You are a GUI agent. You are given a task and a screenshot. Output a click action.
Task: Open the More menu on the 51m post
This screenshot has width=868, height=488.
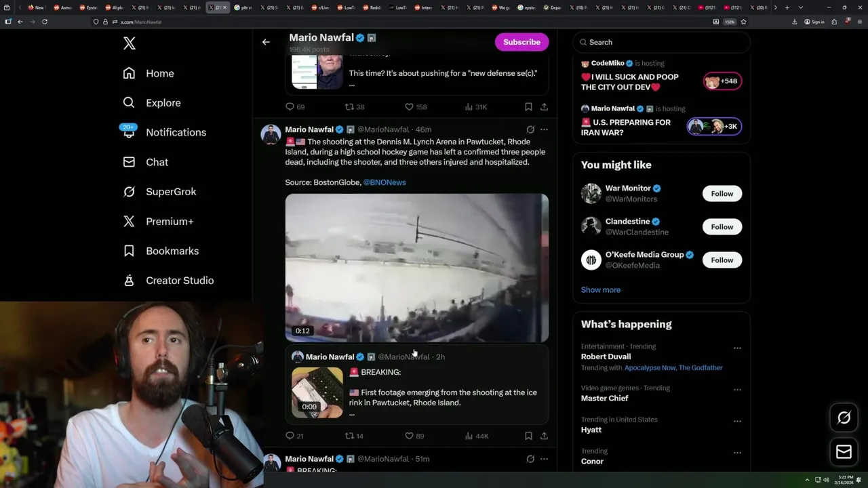pos(544,459)
